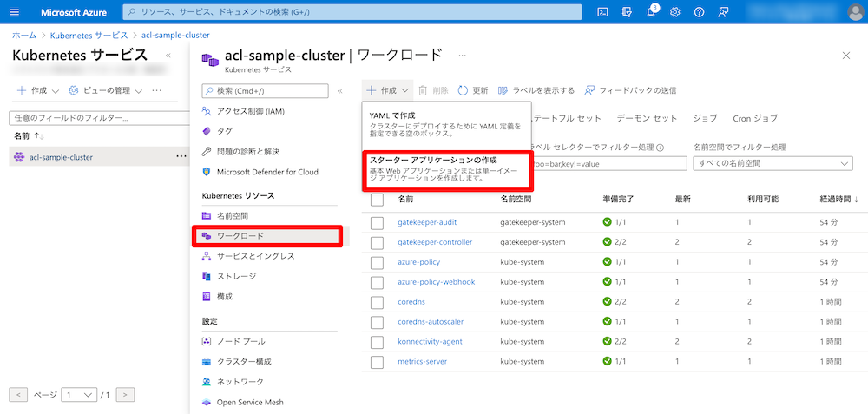Switch to the Cron ジョブ tab
The width and height of the screenshot is (868, 414).
[x=754, y=118]
